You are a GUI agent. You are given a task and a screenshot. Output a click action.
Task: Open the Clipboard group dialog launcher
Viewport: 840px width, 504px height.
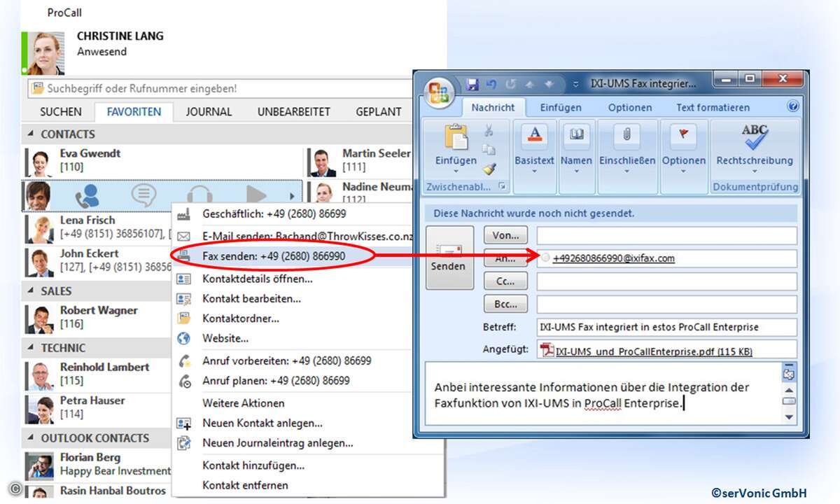[x=501, y=187]
